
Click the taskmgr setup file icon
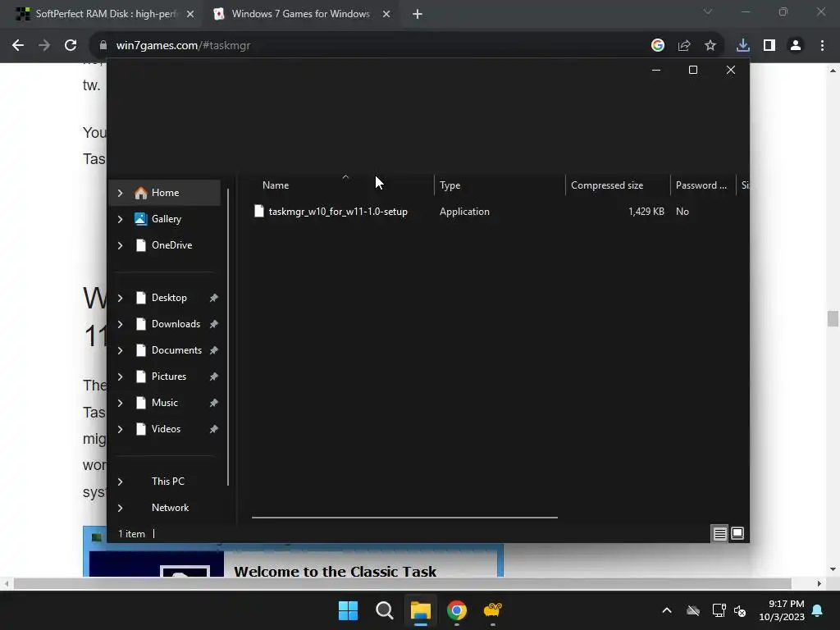coord(259,211)
